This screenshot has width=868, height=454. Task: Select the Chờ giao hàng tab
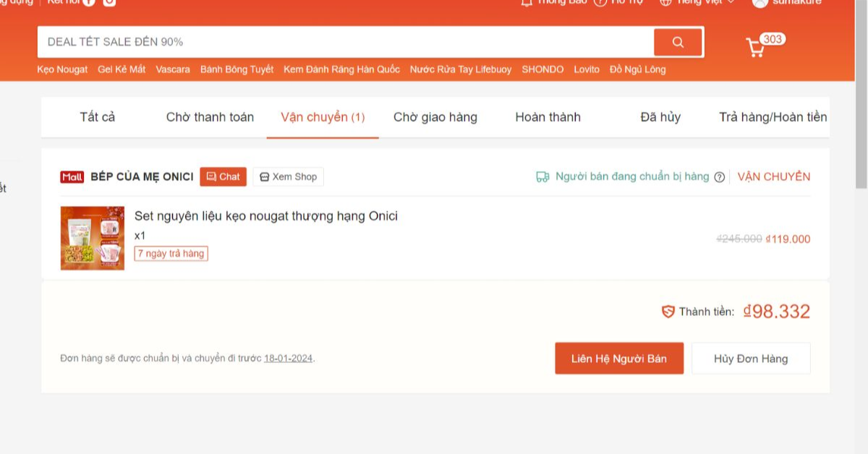[x=435, y=117]
